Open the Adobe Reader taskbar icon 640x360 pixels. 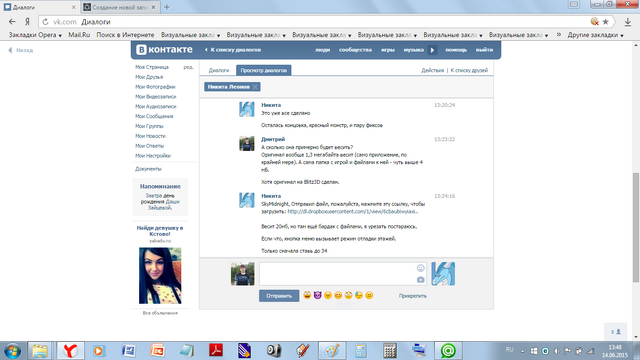[216, 351]
